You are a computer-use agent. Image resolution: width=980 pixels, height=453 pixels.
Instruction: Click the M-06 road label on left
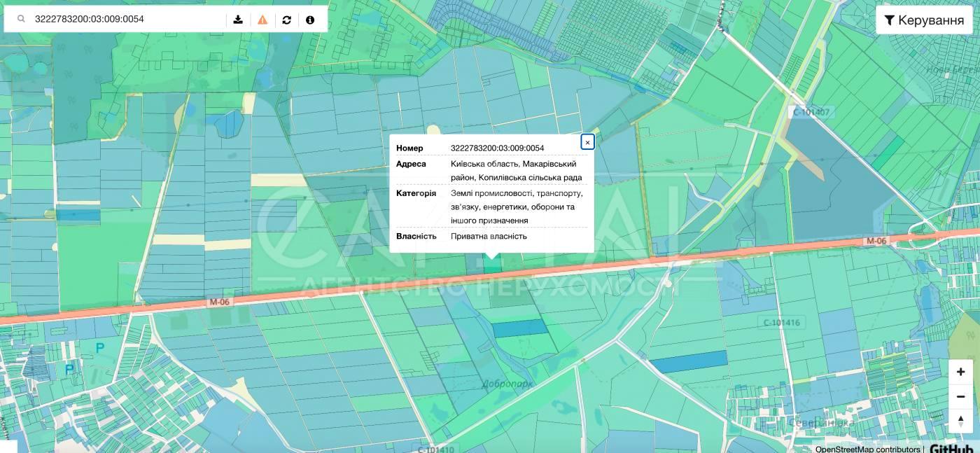219,302
